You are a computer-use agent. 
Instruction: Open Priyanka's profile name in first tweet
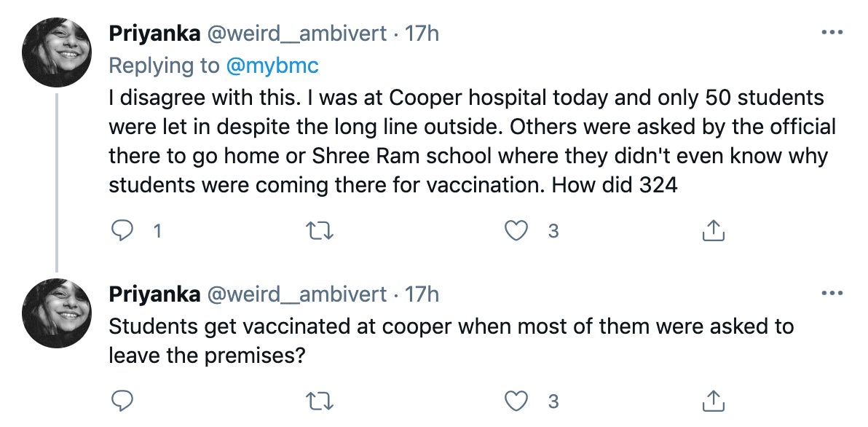click(x=154, y=34)
